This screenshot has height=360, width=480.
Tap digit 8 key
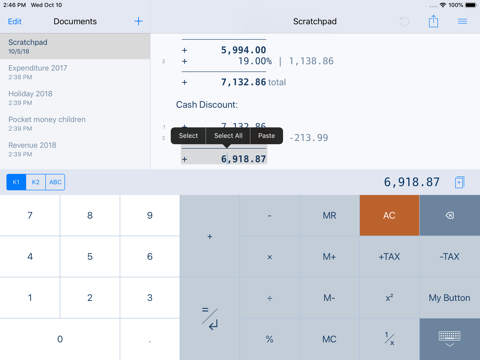[90, 216]
